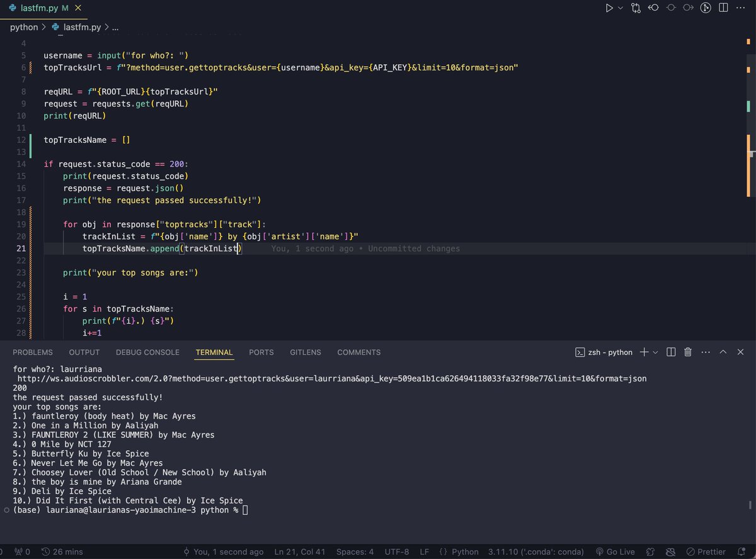Create a new terminal with plus

pos(644,352)
